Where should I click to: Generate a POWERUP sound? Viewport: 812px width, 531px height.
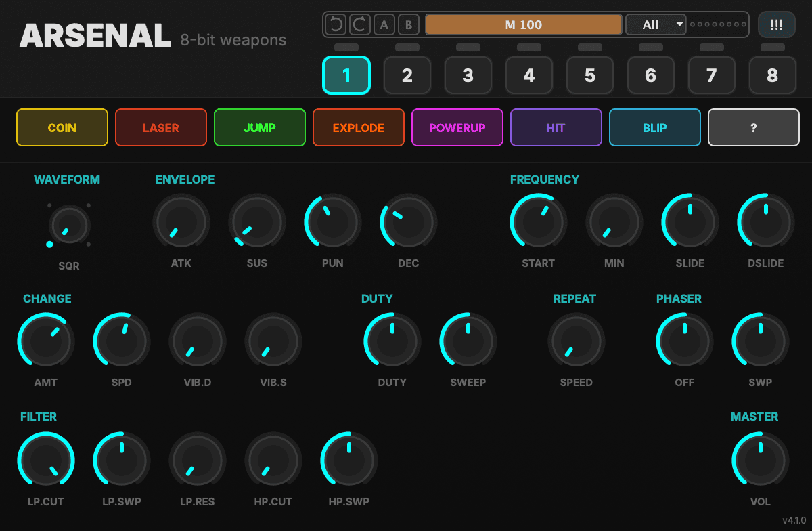[x=457, y=127]
